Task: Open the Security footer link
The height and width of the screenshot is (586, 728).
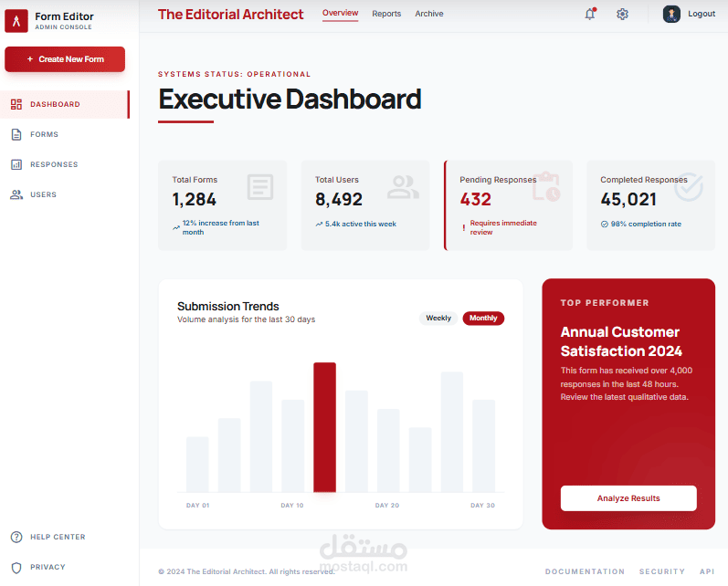Action: [662, 571]
